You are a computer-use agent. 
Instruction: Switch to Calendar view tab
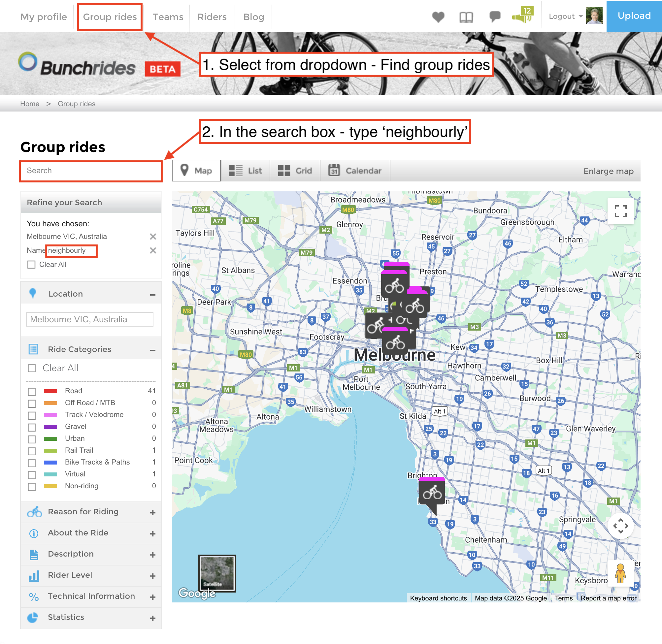(355, 171)
